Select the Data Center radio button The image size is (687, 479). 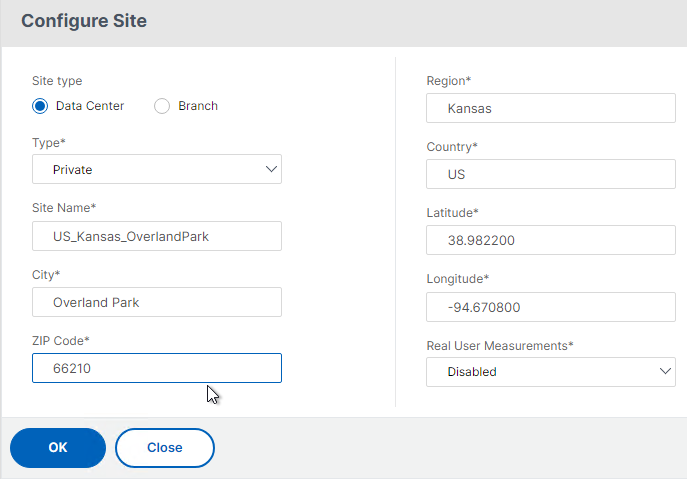[x=40, y=106]
